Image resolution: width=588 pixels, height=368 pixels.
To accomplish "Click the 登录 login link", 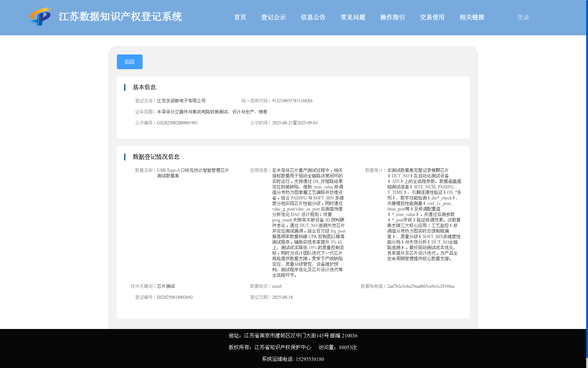I will 523,17.
